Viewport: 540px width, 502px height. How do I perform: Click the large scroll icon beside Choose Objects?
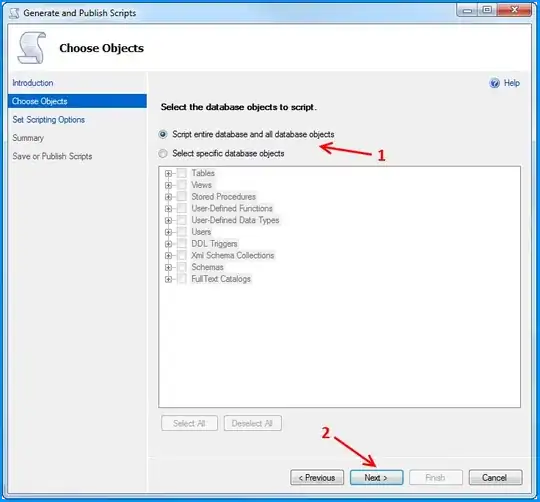click(x=32, y=48)
